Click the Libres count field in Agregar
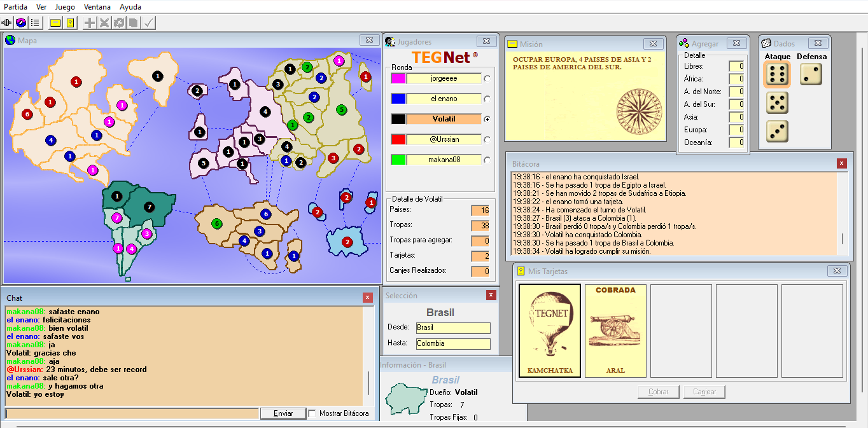Screen dimensions: 868x428 point(737,66)
